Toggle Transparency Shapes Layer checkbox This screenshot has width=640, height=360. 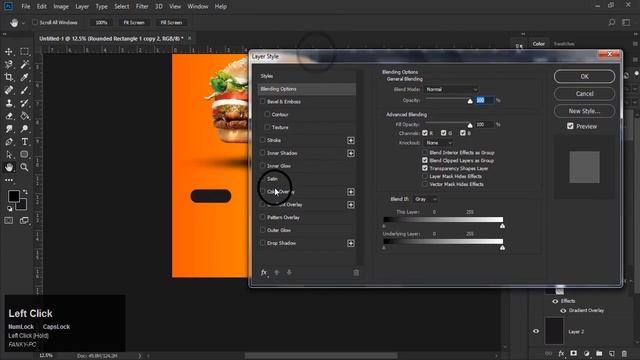(x=425, y=168)
